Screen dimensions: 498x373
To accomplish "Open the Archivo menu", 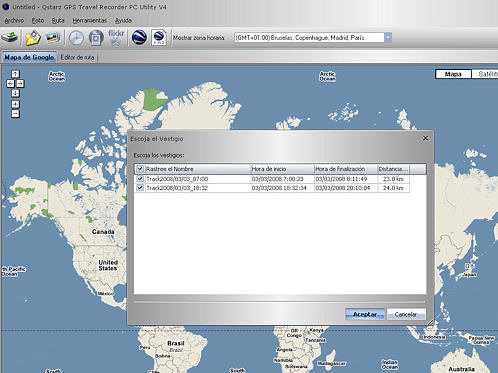I will point(14,20).
